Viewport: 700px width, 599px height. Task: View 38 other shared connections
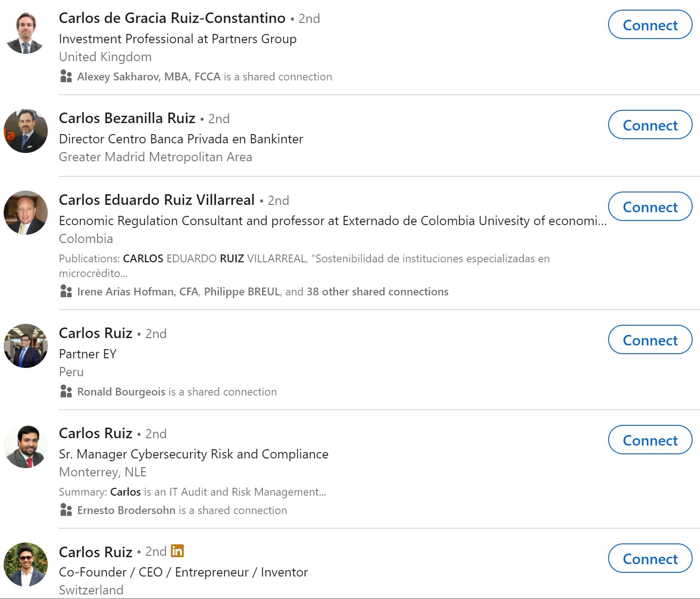pyautogui.click(x=377, y=291)
